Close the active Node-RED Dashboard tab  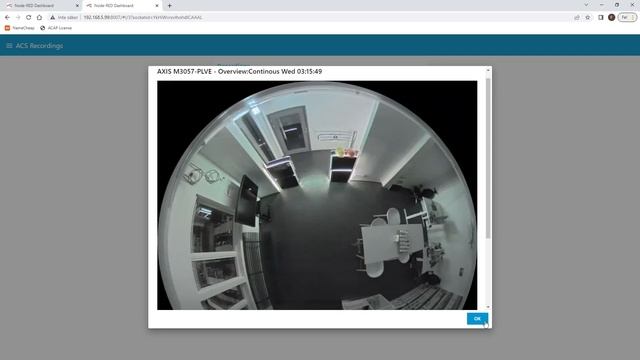click(157, 6)
